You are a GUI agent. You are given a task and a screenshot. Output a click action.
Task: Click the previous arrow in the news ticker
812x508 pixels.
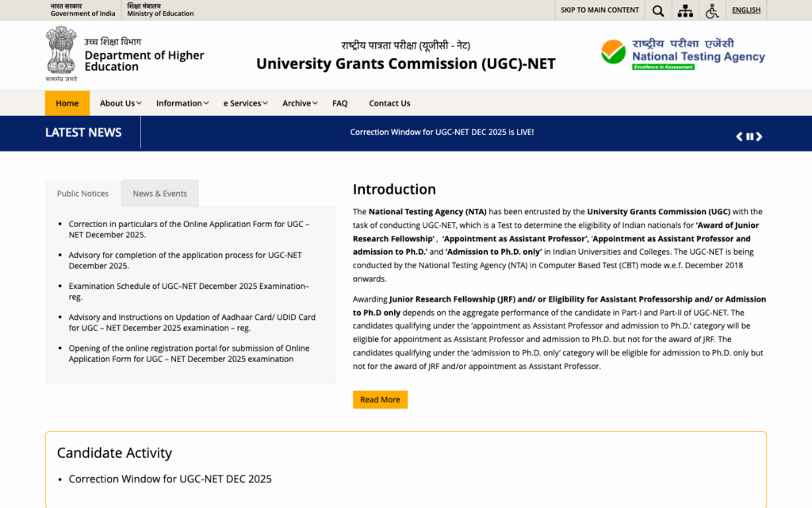(x=739, y=136)
